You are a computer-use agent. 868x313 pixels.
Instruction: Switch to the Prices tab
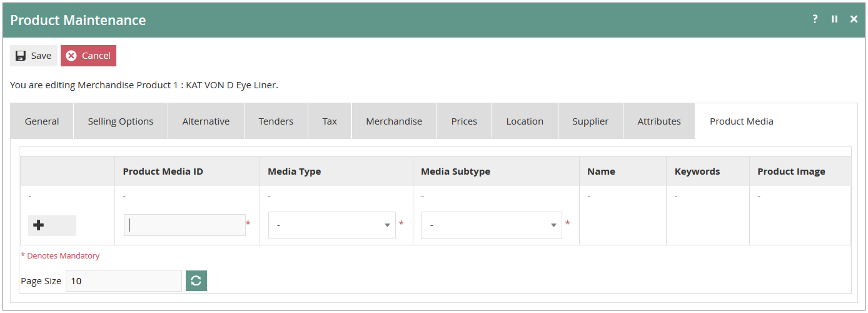464,121
